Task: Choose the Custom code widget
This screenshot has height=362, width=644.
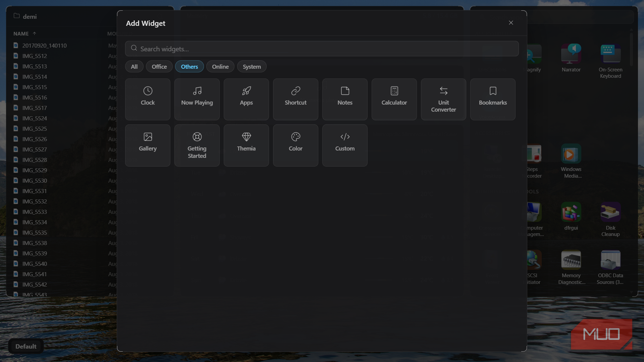Action: click(x=345, y=145)
